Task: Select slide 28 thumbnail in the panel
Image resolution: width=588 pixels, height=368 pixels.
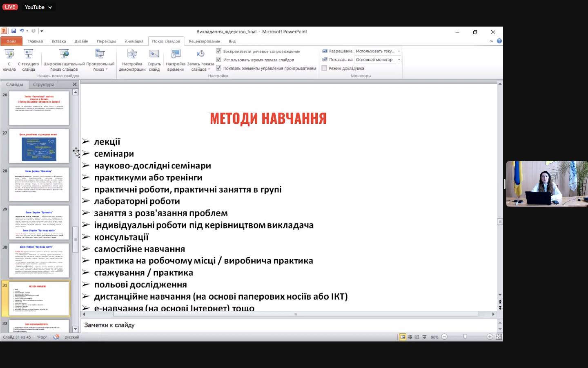Action: [39, 184]
